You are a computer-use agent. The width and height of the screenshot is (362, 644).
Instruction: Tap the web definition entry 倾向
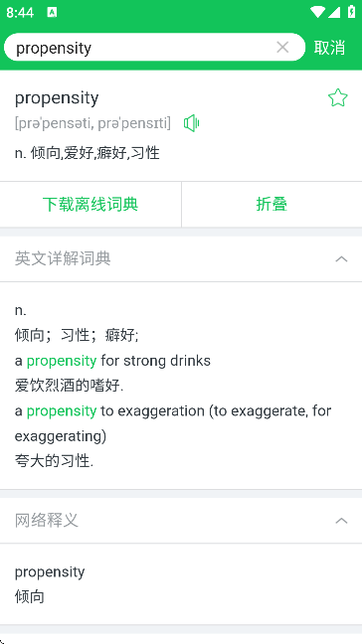click(x=29, y=596)
